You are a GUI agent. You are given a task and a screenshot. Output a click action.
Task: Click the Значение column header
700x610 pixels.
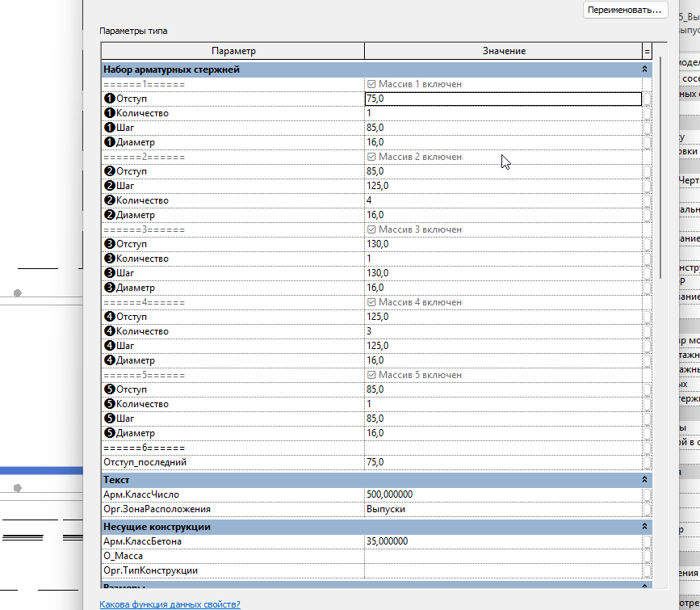pyautogui.click(x=504, y=51)
